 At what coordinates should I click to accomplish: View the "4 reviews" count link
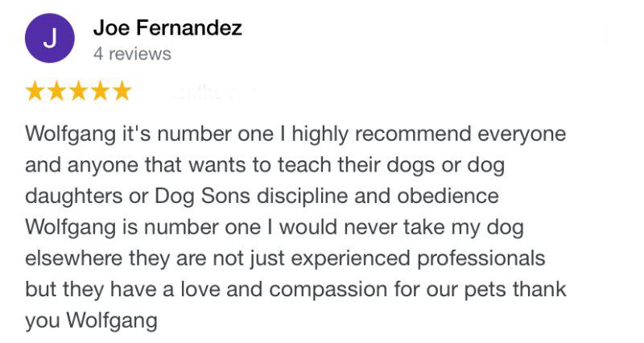coord(132,54)
